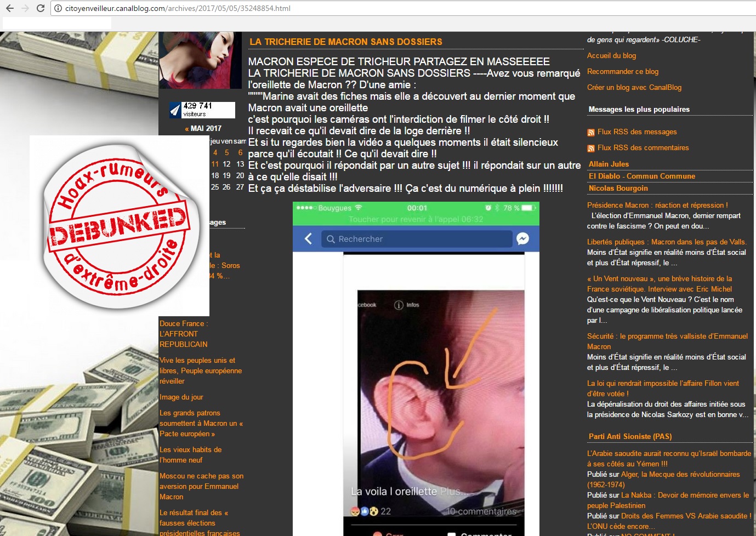The image size is (756, 536).
Task: Click the Messages les plus populaires heading
Action: pyautogui.click(x=639, y=109)
